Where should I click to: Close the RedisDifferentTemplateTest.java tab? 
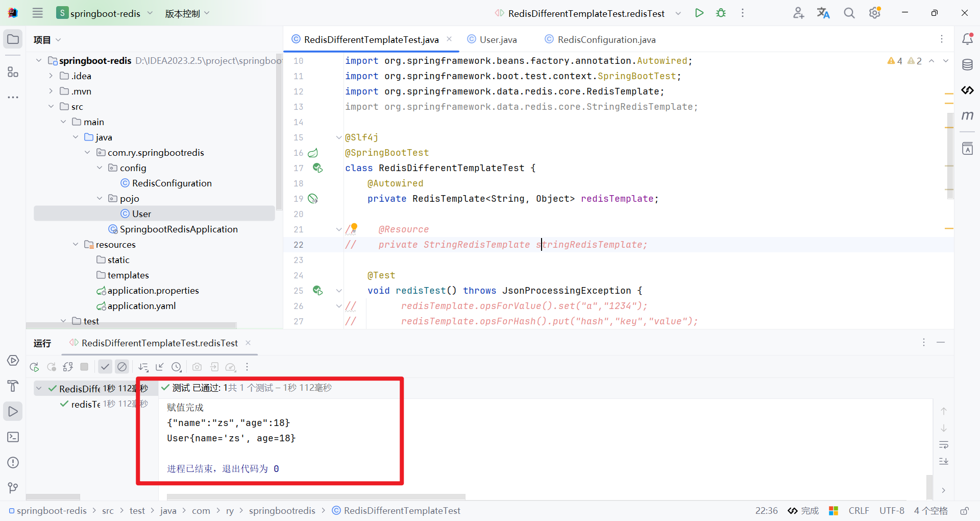[449, 39]
